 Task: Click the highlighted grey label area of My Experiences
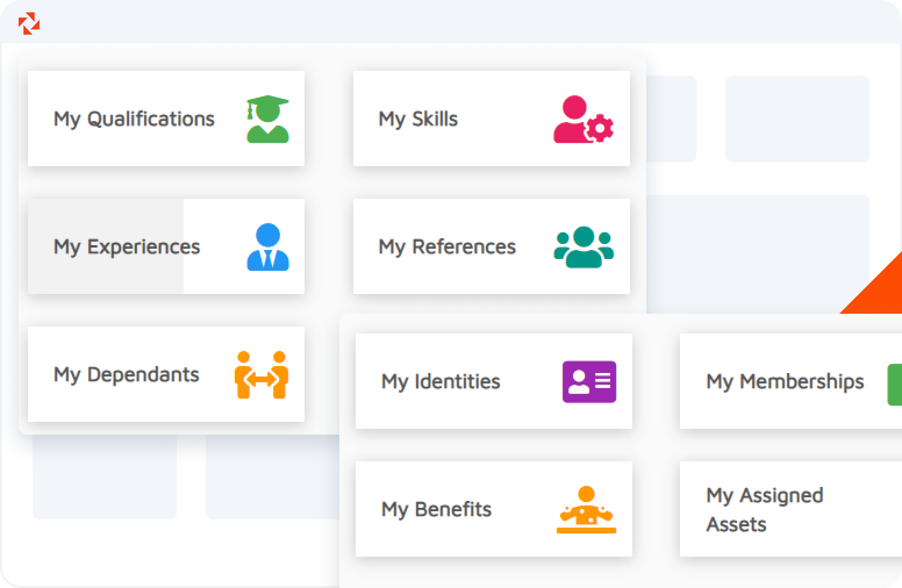pos(105,246)
